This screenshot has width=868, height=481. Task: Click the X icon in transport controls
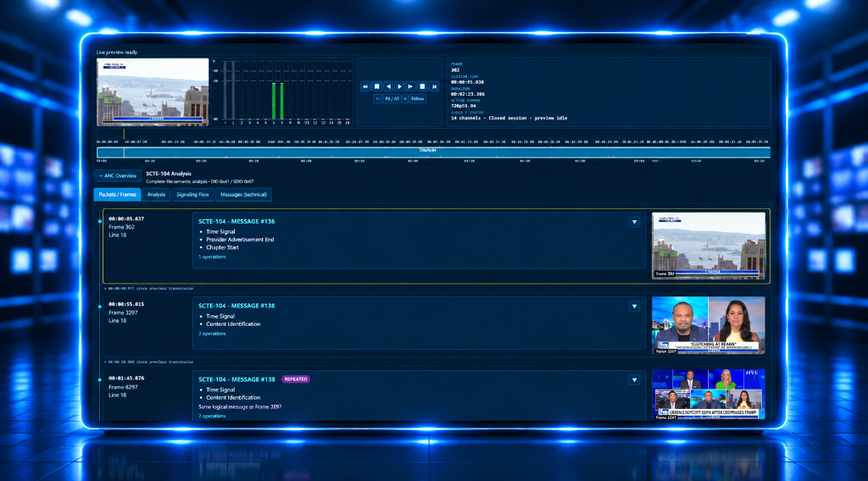pos(434,86)
